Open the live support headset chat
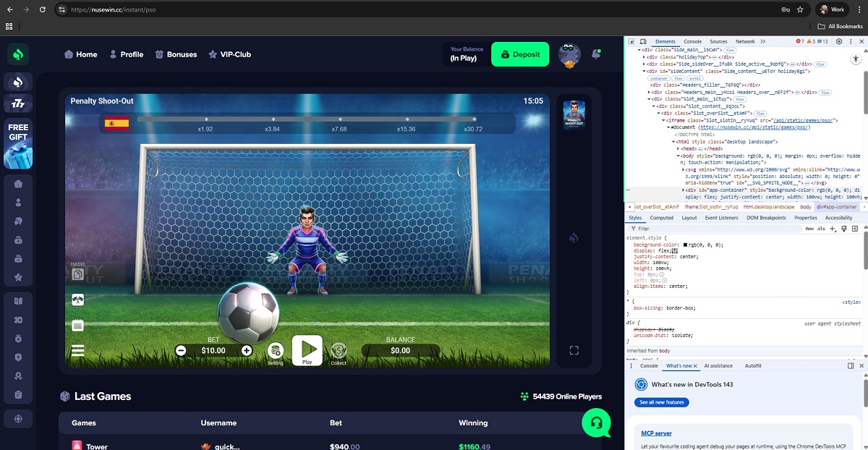 (x=596, y=423)
